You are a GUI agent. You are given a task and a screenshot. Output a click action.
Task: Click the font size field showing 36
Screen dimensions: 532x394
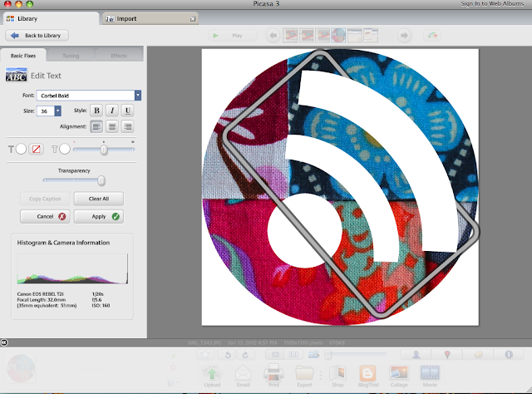(46, 111)
